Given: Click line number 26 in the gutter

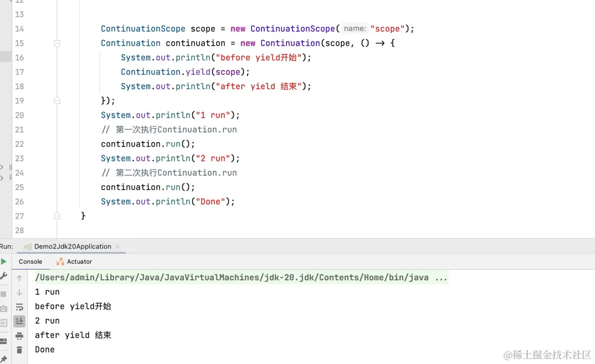Looking at the screenshot, I should coord(19,202).
